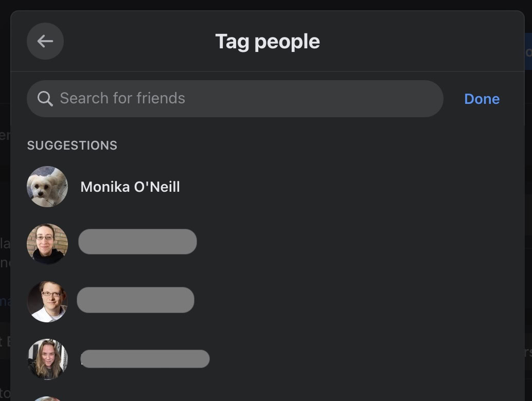The image size is (532, 401).
Task: Select avatar with brick wall background
Action: (x=47, y=244)
